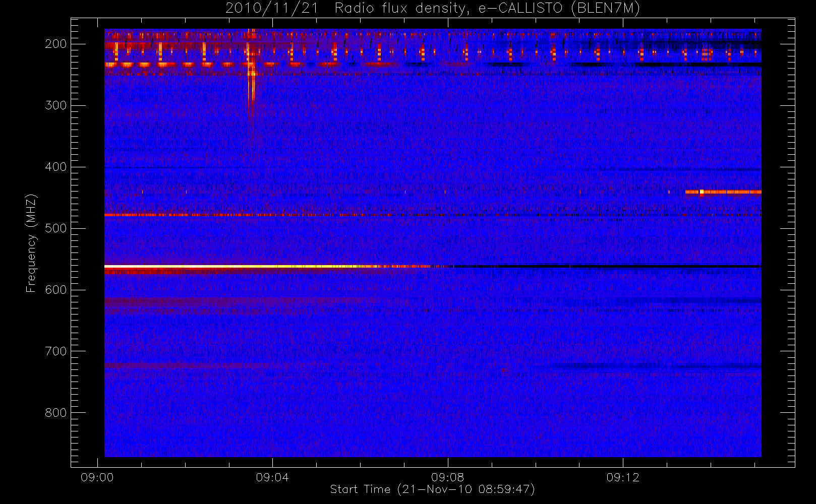Click the '09:12' time tick label
Viewport: 816px width, 504px height.
coord(623,477)
